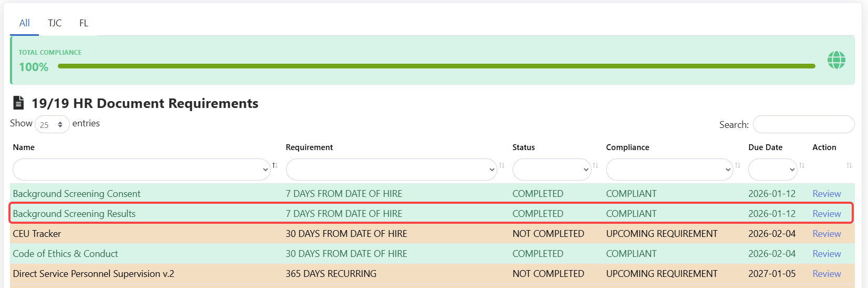Open the Requirement filter dropdown

click(391, 170)
